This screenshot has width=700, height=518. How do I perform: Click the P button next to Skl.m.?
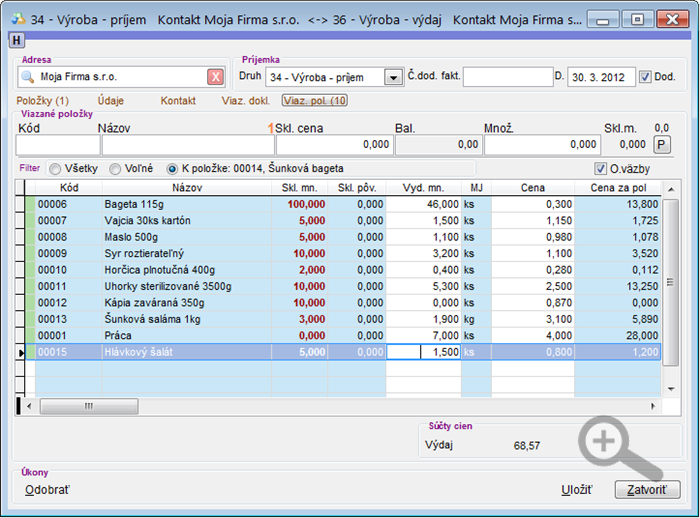click(661, 144)
